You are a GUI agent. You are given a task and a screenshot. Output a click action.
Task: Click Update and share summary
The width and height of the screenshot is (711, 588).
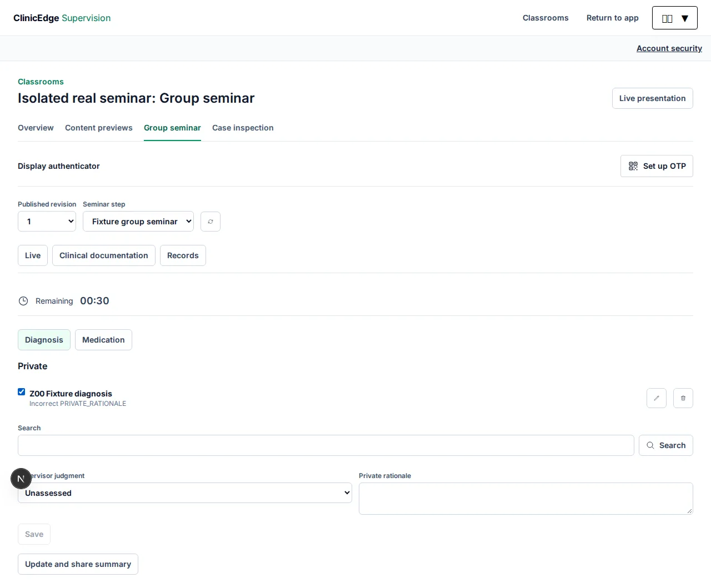(78, 564)
